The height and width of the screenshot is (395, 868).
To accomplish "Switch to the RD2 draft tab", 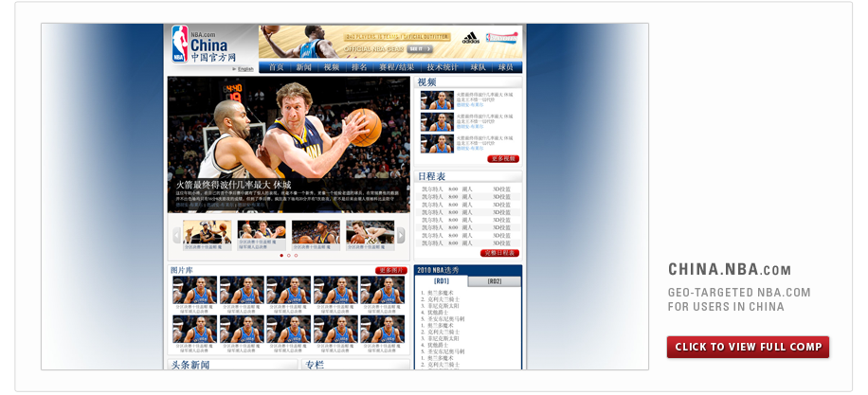I will pos(495,281).
